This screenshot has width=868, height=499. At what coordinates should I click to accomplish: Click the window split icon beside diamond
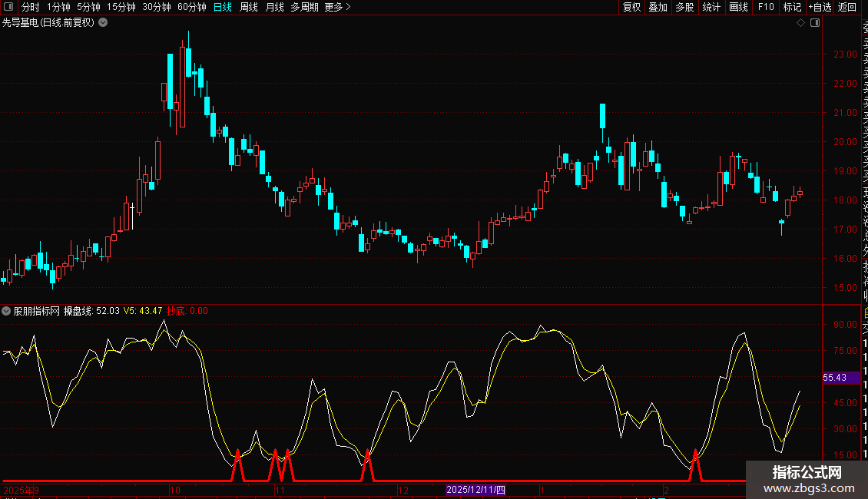pyautogui.click(x=815, y=23)
